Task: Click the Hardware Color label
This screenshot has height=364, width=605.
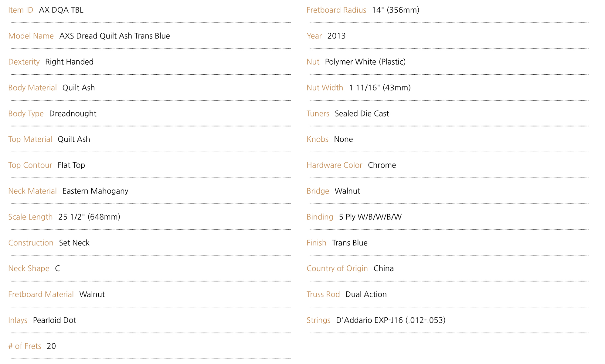Action: (334, 165)
